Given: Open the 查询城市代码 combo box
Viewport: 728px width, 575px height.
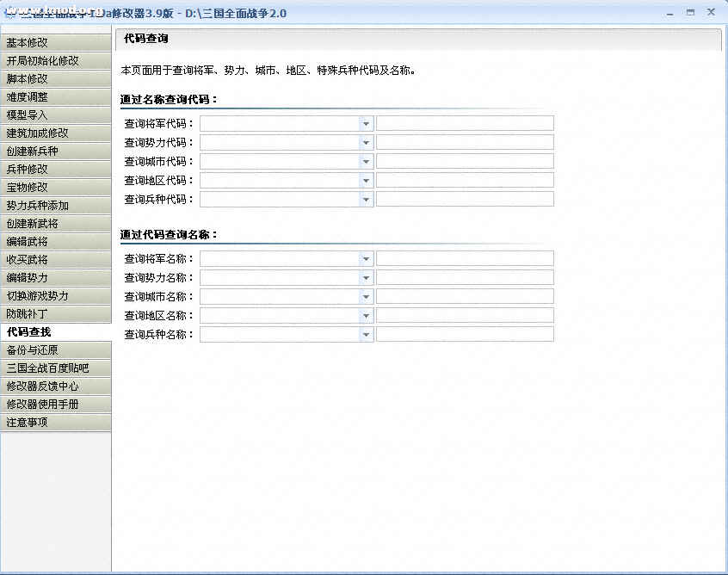Looking at the screenshot, I should [x=366, y=162].
